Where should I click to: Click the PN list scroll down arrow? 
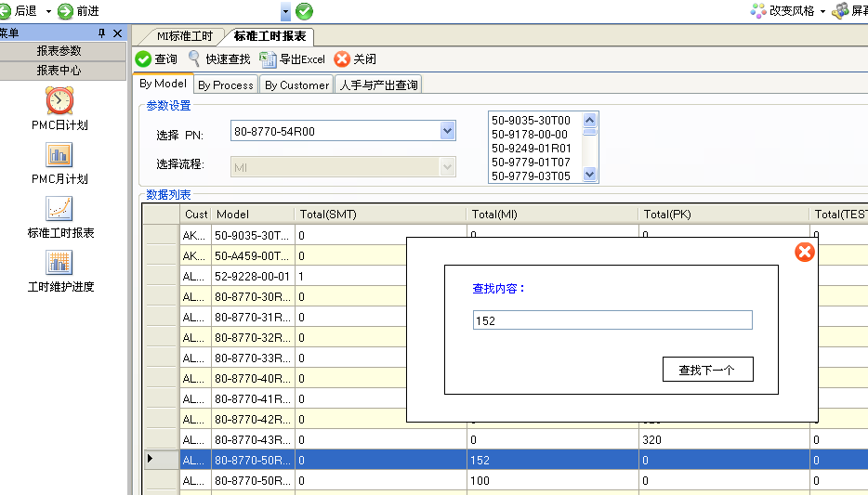pos(589,175)
